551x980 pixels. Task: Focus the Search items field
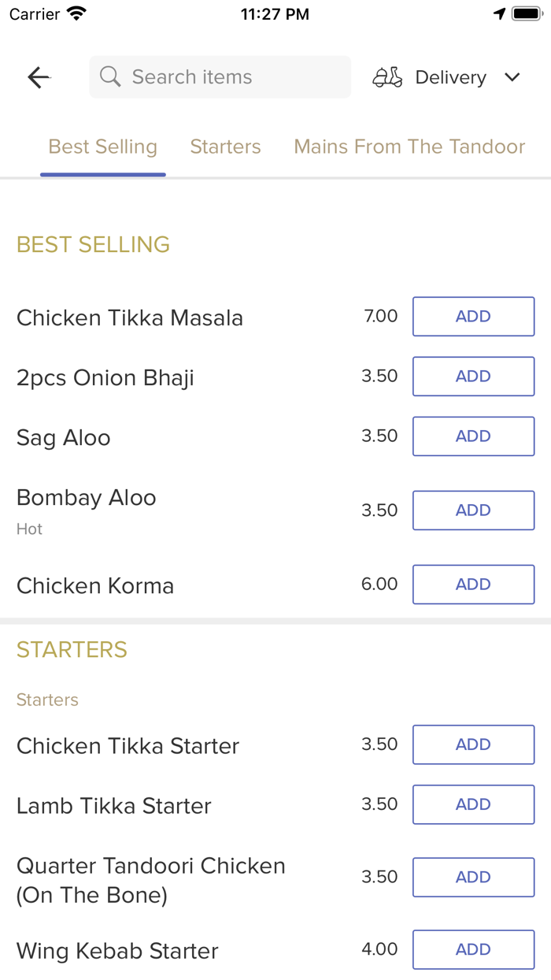coord(228,77)
